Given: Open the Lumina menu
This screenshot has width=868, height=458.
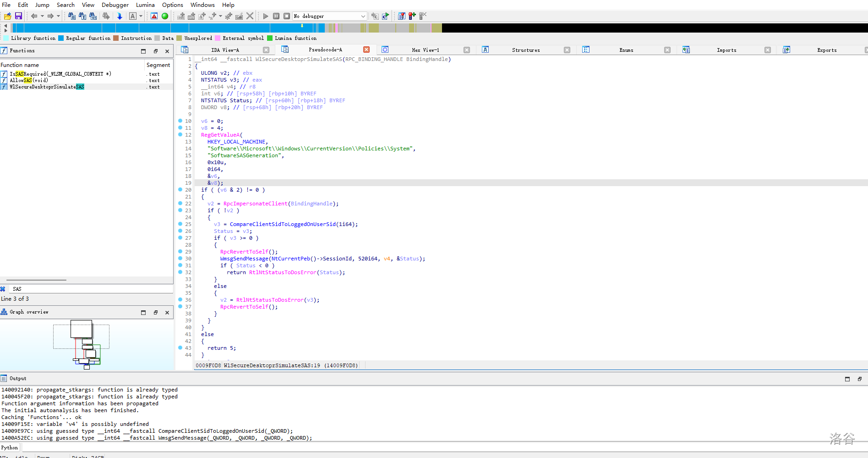Looking at the screenshot, I should [145, 5].
